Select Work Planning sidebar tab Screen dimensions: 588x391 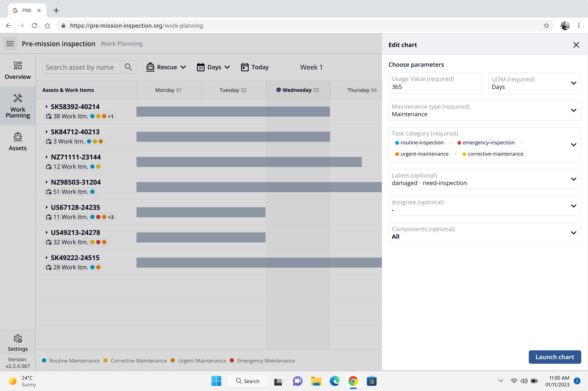pyautogui.click(x=18, y=106)
